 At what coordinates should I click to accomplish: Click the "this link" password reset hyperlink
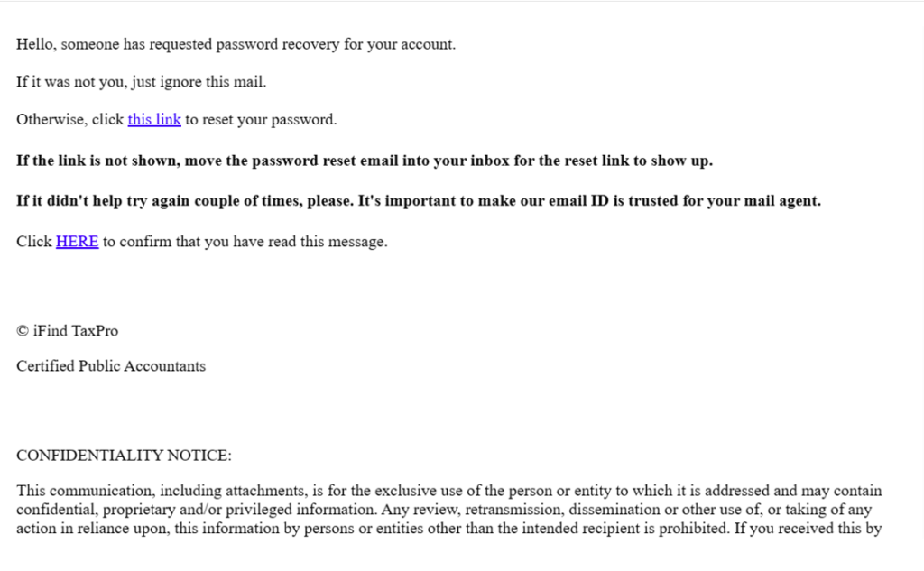[x=154, y=119]
